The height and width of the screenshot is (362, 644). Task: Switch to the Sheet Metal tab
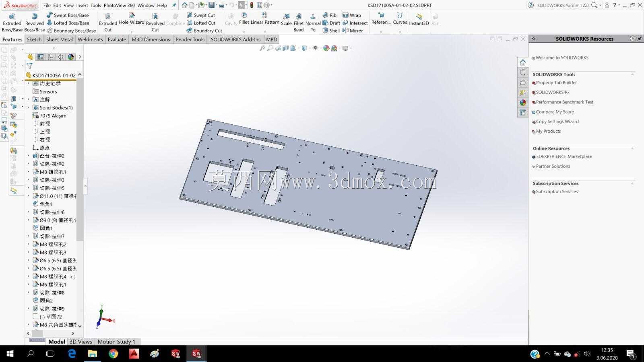click(59, 39)
